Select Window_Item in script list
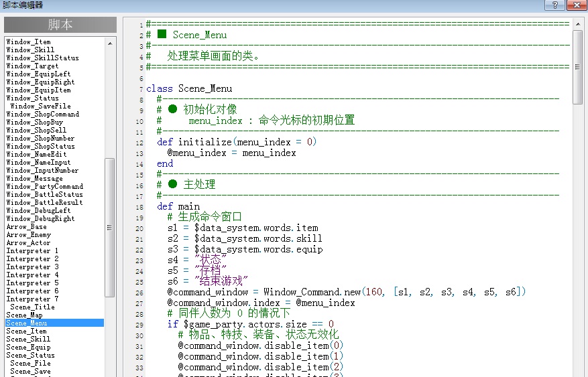The image size is (588, 377). pos(29,42)
